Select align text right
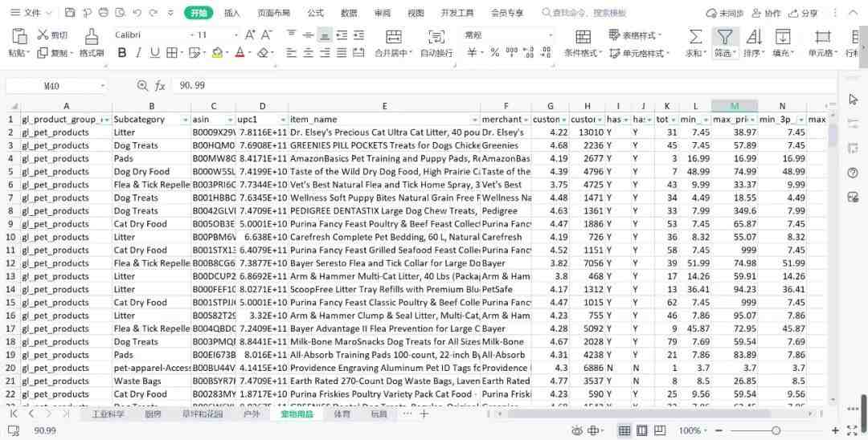The image size is (868, 440). pos(325,53)
